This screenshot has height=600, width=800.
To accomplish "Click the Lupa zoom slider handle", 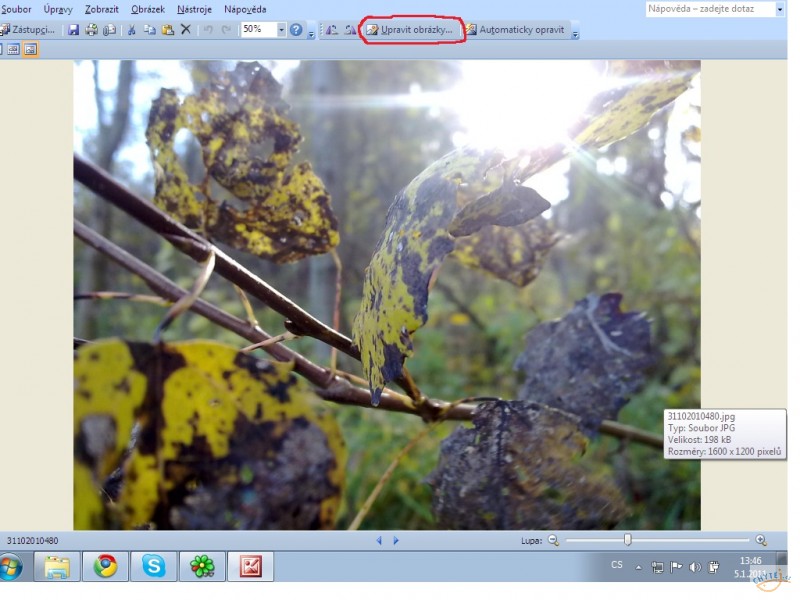I will coord(628,539).
